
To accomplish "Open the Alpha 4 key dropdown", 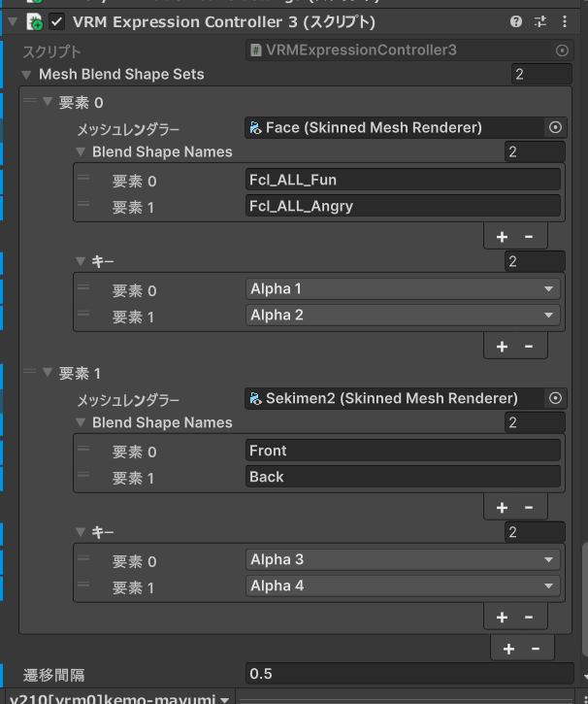I will coord(403,586).
